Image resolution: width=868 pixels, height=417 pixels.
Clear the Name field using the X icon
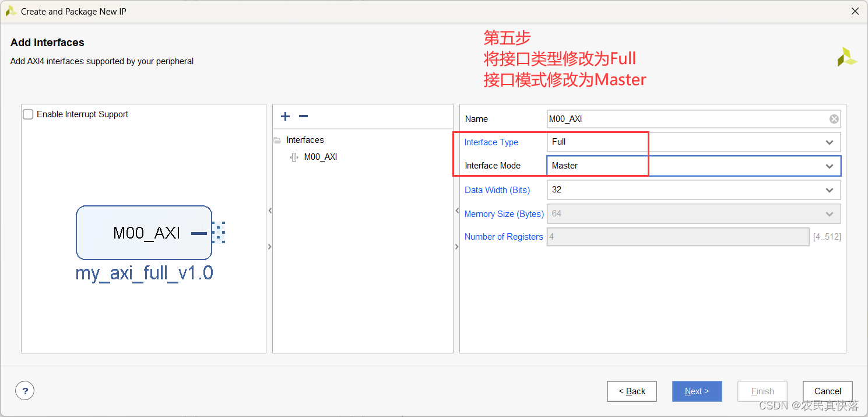pos(834,119)
